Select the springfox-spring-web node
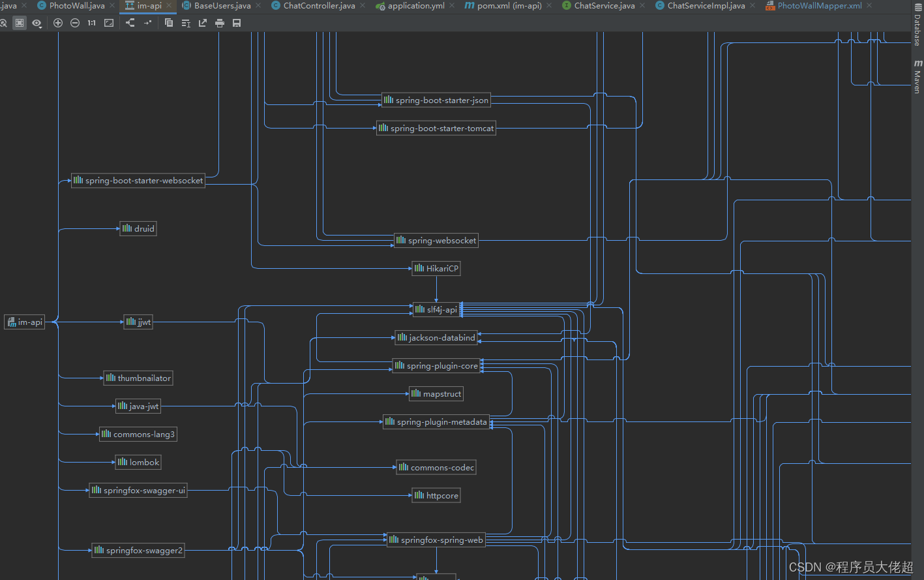 click(436, 540)
